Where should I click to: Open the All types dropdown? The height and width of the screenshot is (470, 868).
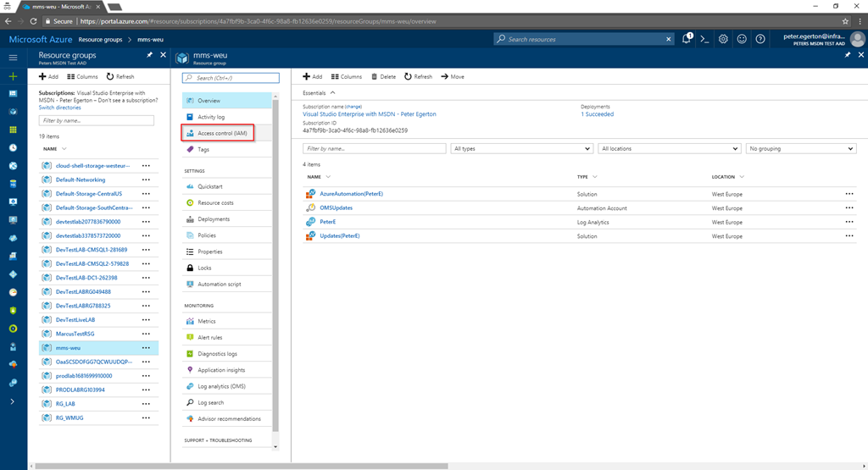pos(521,148)
